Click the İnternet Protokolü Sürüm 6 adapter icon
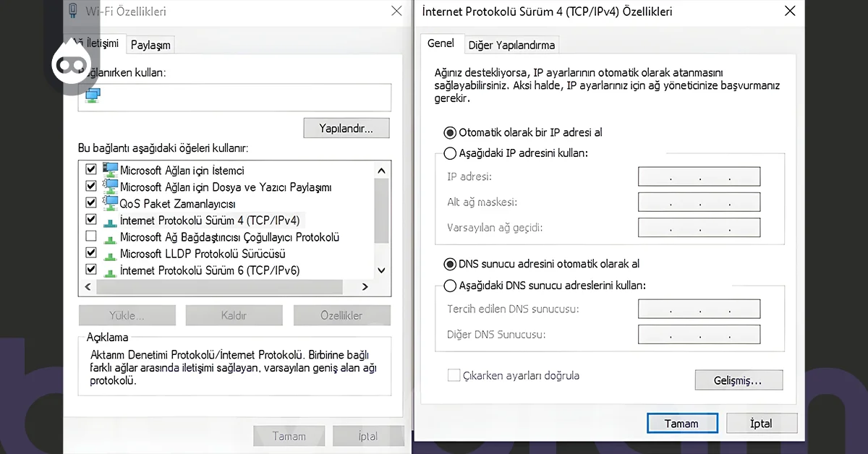 (110, 270)
